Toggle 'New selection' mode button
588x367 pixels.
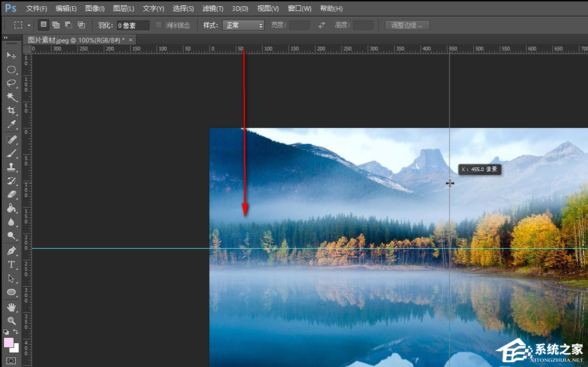tap(44, 25)
